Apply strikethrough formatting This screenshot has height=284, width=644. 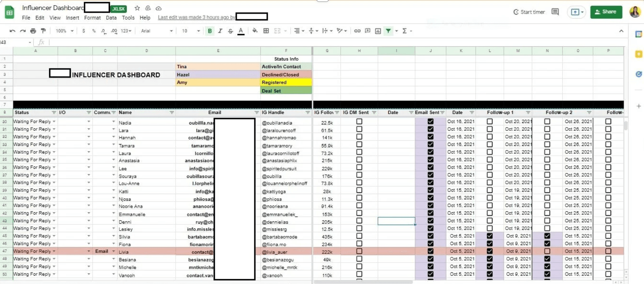230,31
